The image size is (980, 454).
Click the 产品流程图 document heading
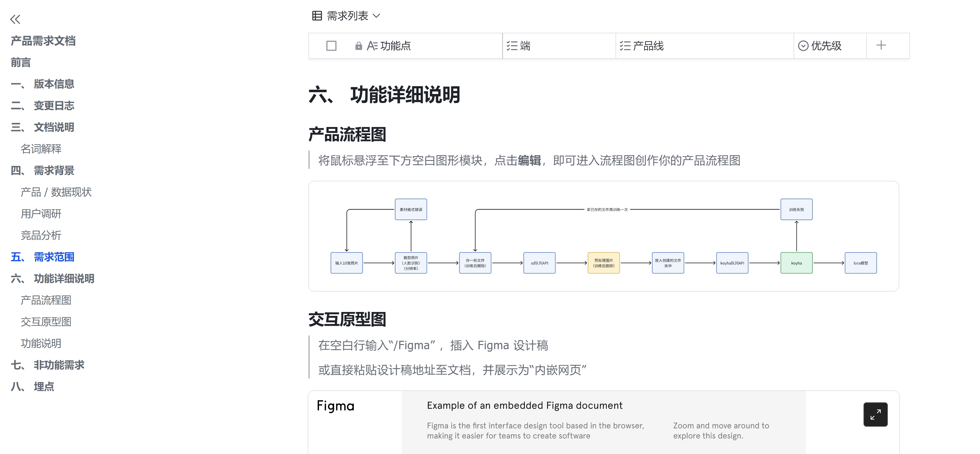click(x=347, y=134)
